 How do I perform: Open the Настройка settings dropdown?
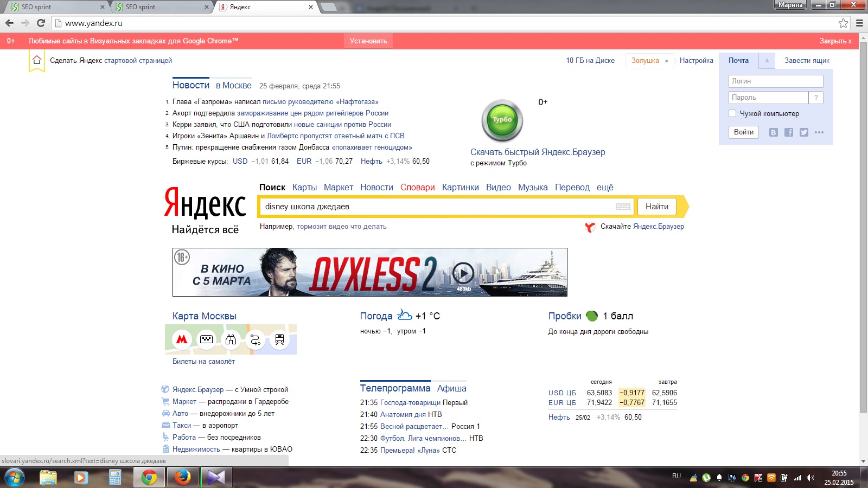[696, 60]
